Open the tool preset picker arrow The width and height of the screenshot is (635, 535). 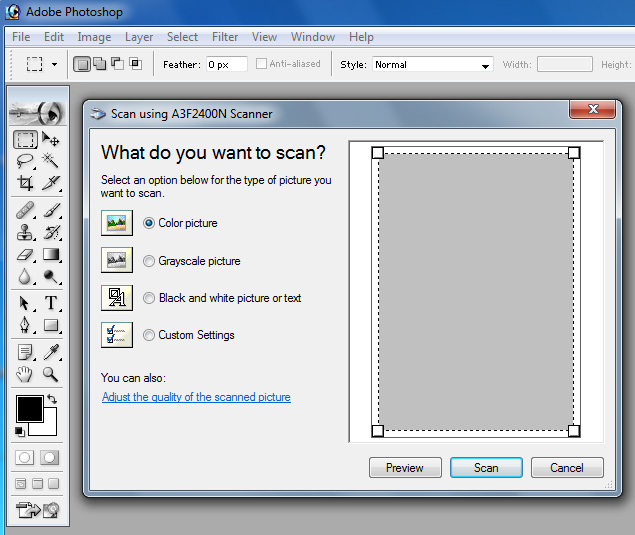click(54, 64)
